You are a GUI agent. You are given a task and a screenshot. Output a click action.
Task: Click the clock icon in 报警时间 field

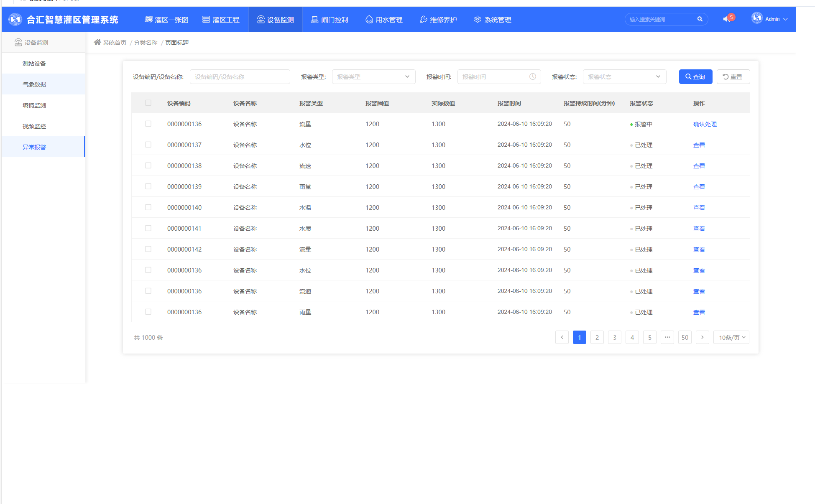532,76
